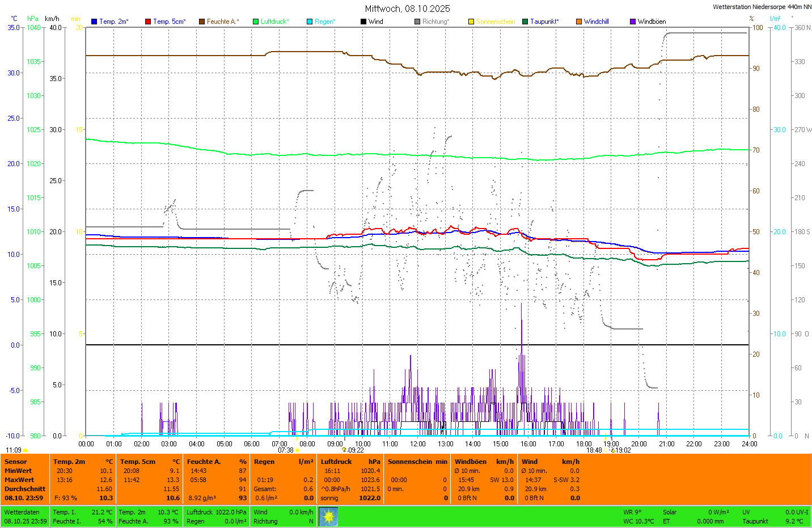This screenshot has width=812, height=528.
Task: Click the Wetterstation Niedersorpe 440m NN text
Action: (x=762, y=7)
